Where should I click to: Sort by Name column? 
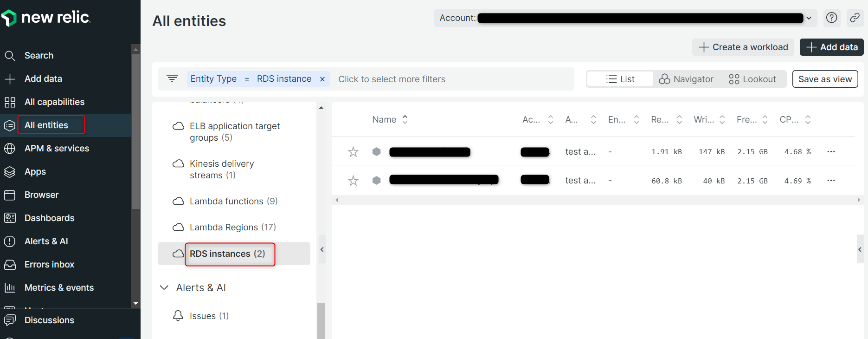(x=390, y=120)
